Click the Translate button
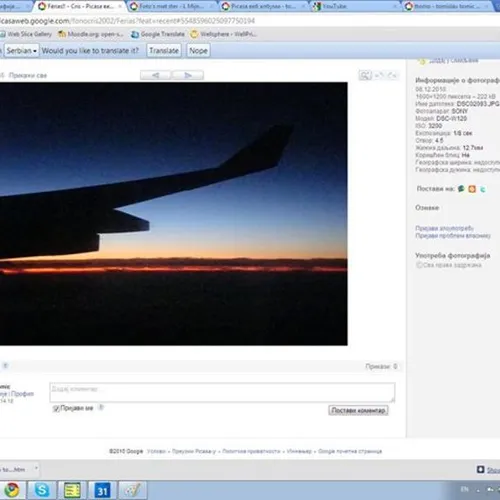 tap(164, 51)
